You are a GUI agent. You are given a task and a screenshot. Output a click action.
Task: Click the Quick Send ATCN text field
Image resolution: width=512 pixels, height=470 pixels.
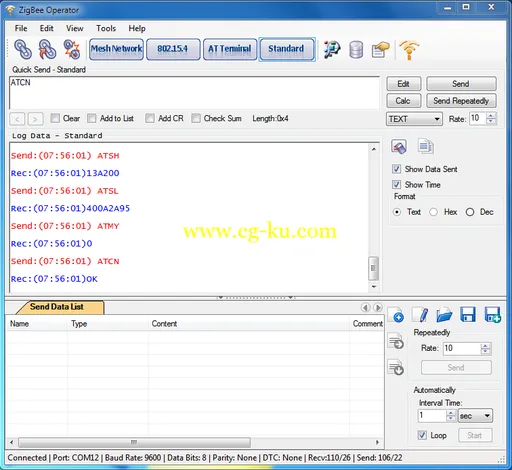coord(195,93)
